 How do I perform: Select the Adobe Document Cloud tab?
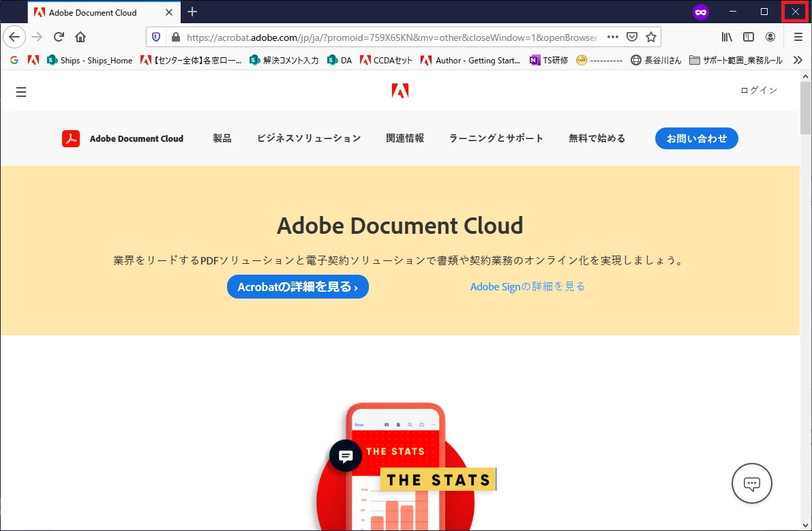click(x=104, y=12)
